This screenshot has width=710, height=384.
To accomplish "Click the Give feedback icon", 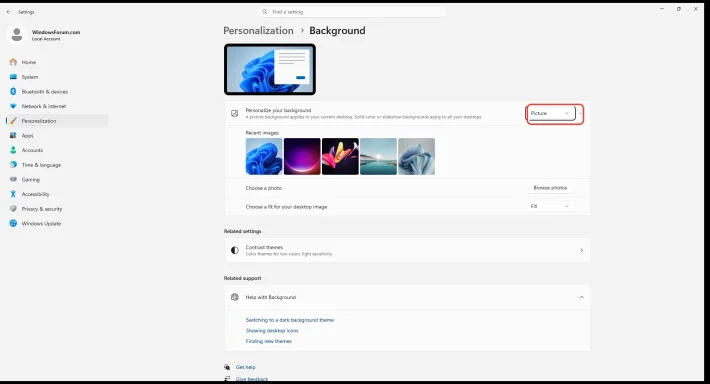I will [x=227, y=379].
